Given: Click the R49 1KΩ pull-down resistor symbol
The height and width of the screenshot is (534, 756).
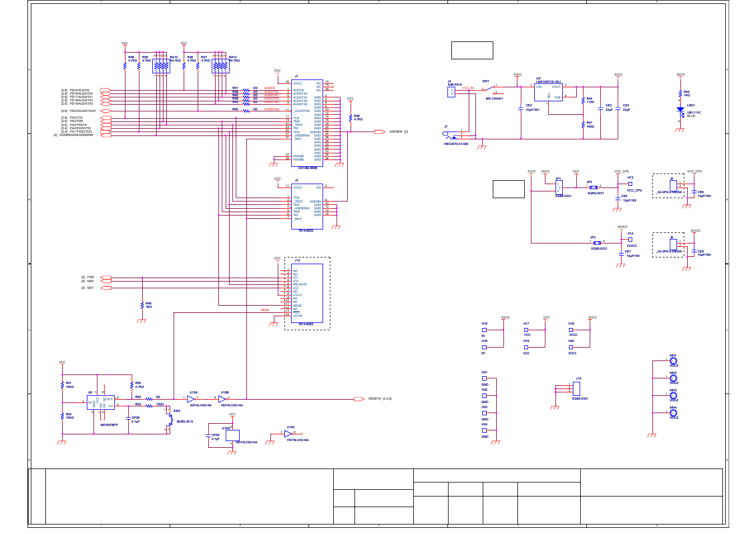Looking at the screenshot, I should pos(142,305).
